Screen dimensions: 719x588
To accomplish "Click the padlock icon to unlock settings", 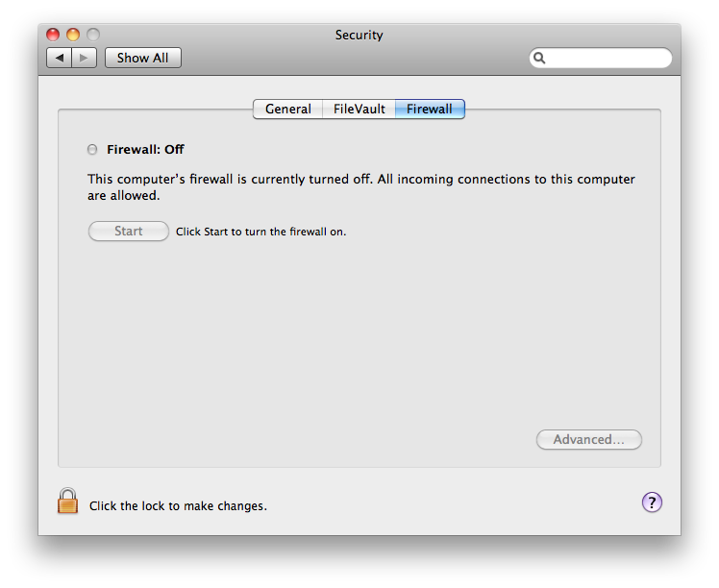I will click(x=67, y=501).
